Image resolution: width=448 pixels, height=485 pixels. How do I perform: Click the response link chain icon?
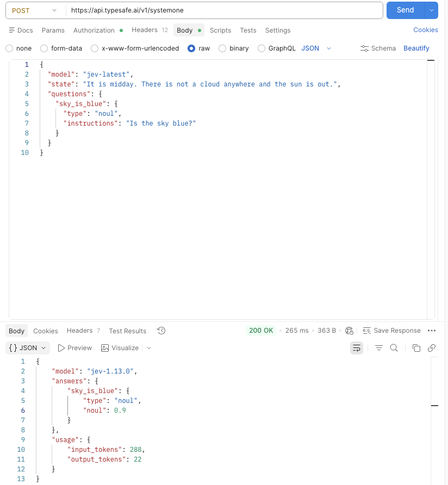coord(432,348)
